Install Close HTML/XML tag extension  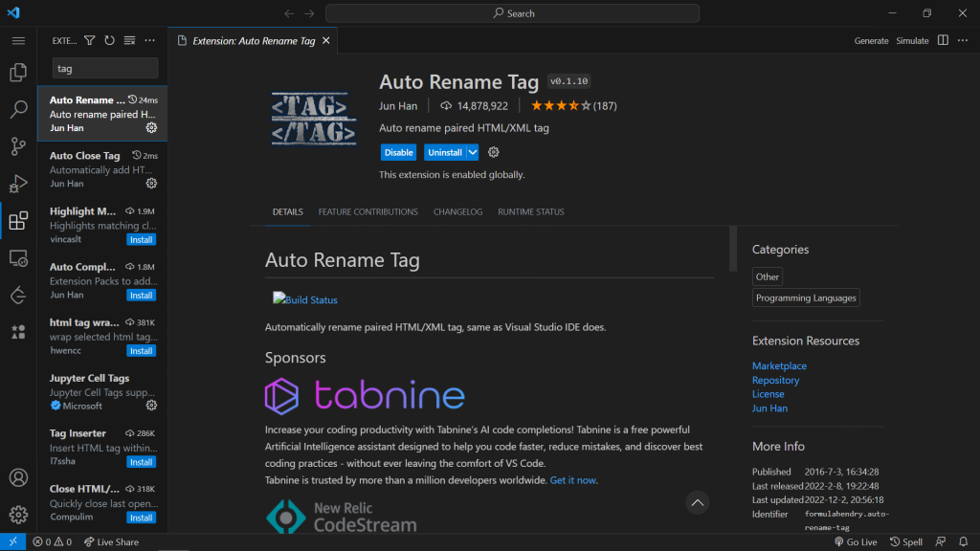[x=142, y=518]
